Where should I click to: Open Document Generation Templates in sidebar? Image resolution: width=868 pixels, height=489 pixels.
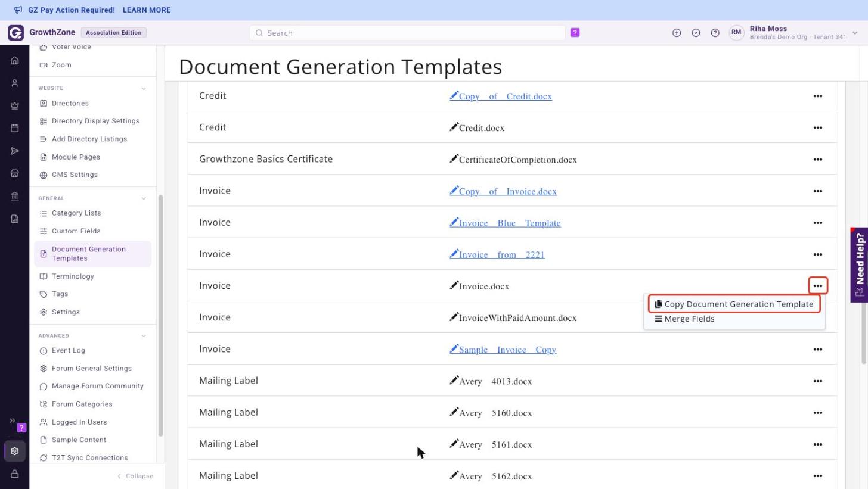(x=93, y=254)
